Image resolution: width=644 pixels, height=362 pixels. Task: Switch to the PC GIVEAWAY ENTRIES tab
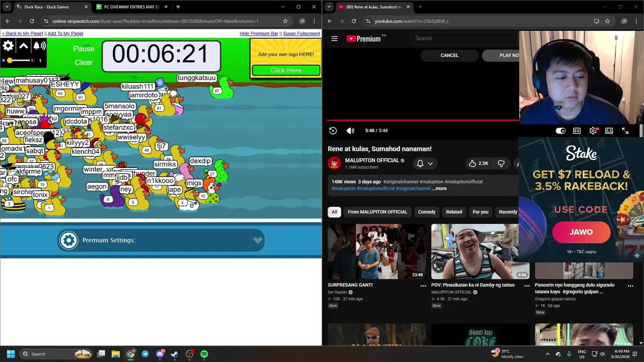[x=131, y=7]
